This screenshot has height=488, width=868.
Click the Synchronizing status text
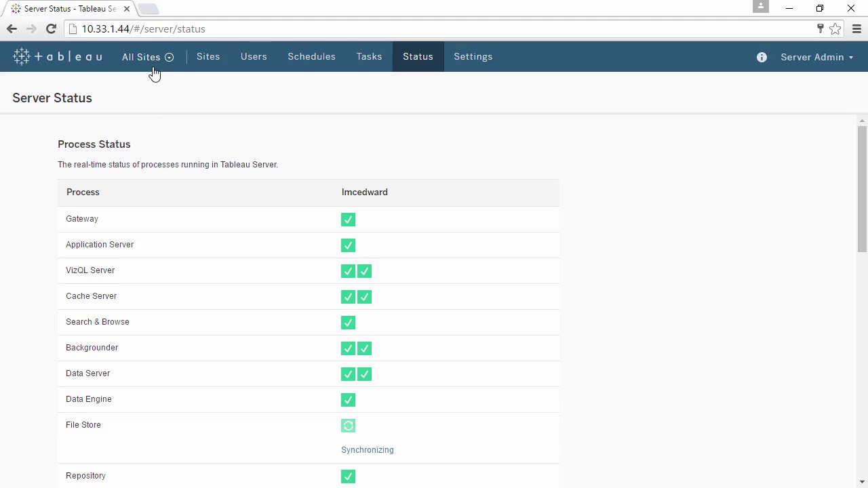pyautogui.click(x=367, y=450)
